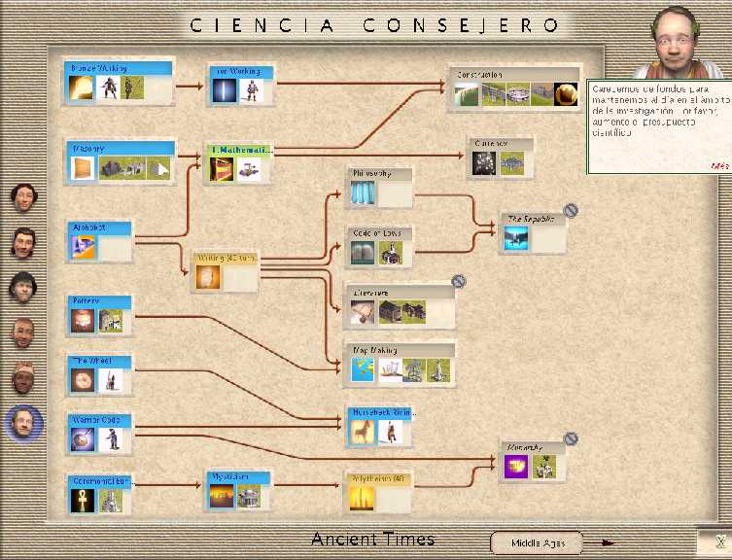Select the highlighted science advisor portrait

(x=24, y=422)
